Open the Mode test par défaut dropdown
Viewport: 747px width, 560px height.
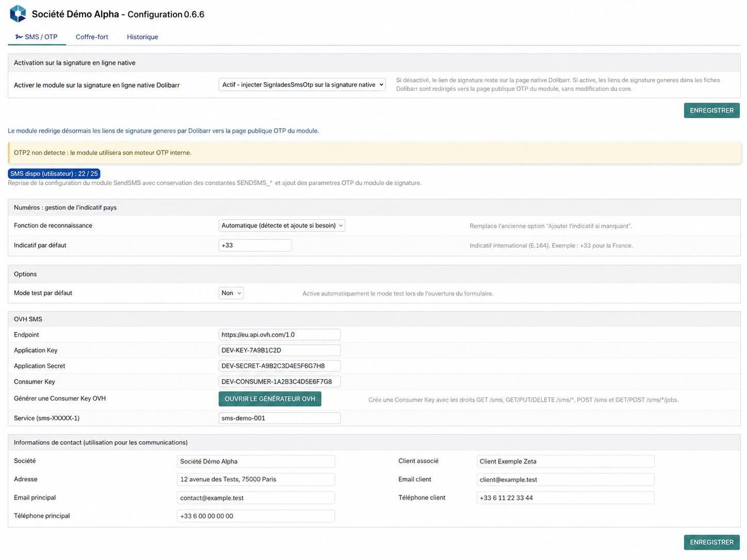click(231, 293)
